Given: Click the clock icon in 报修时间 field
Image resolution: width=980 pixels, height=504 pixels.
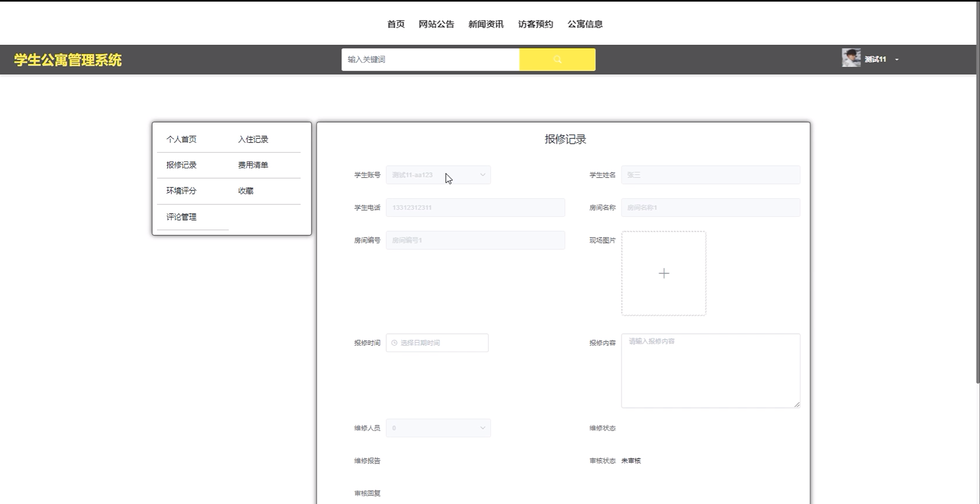Looking at the screenshot, I should (394, 343).
